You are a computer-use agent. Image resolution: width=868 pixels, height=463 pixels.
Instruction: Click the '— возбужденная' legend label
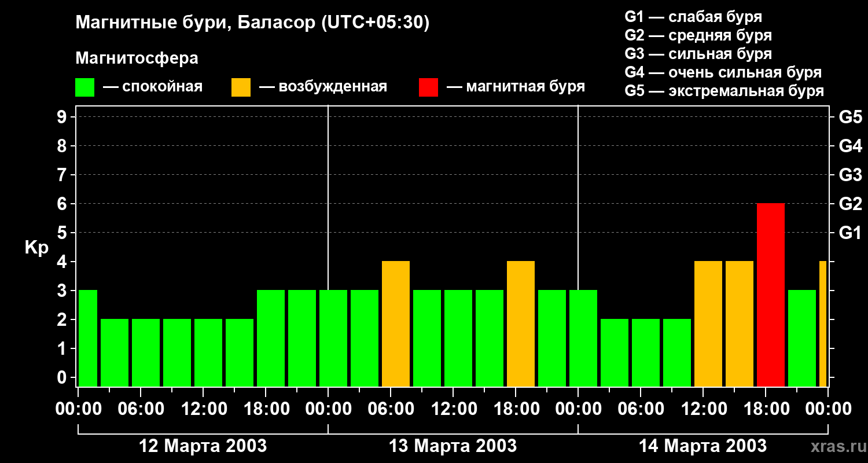click(x=323, y=87)
